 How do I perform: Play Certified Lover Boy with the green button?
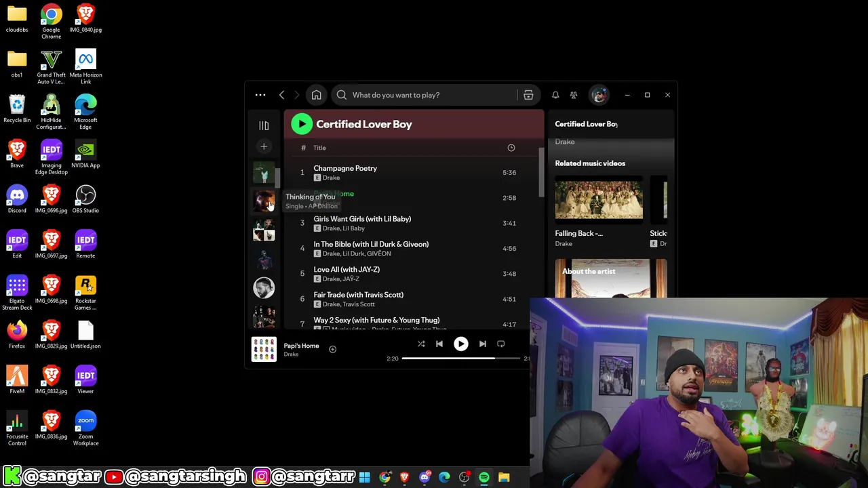302,124
